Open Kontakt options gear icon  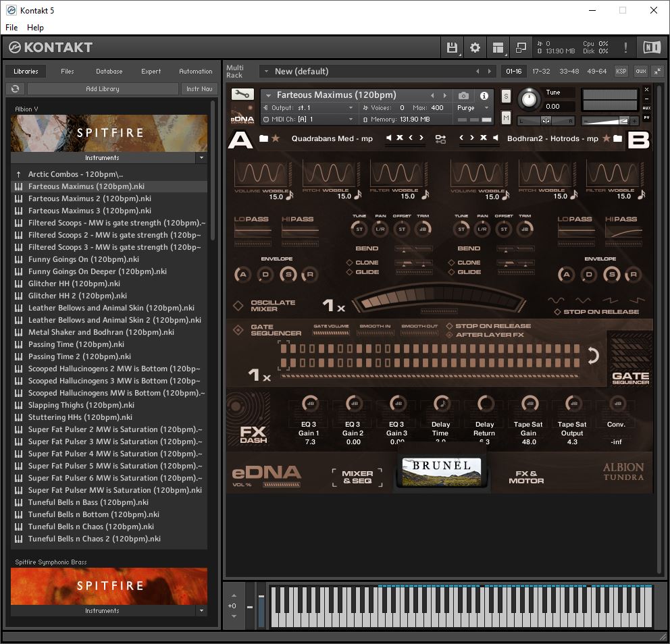(x=475, y=47)
